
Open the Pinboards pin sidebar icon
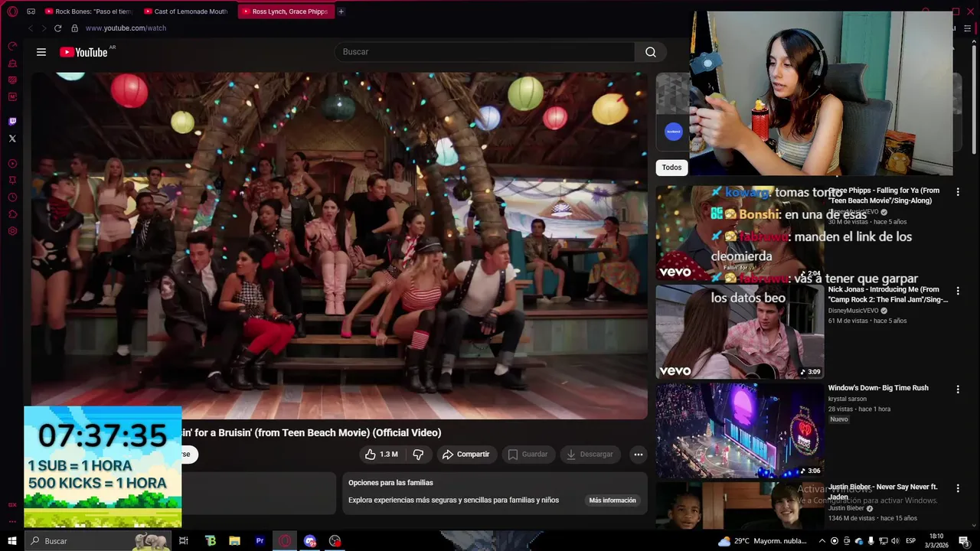coord(12,181)
